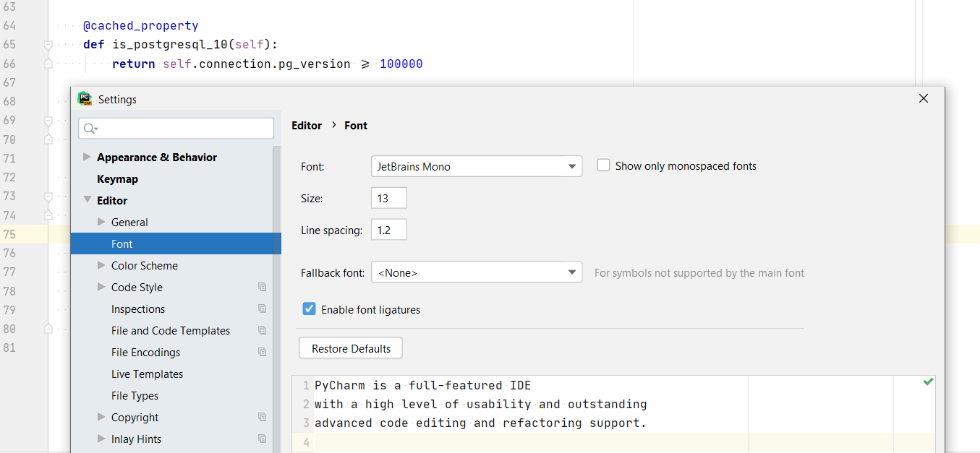
Task: Toggle fold marker on editor line 66
Action: [48, 64]
